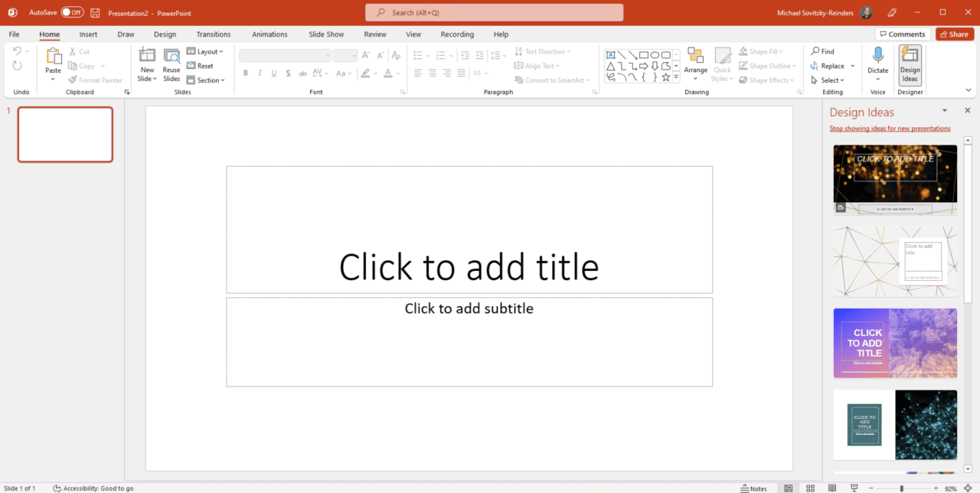Click the Share button

coord(954,34)
